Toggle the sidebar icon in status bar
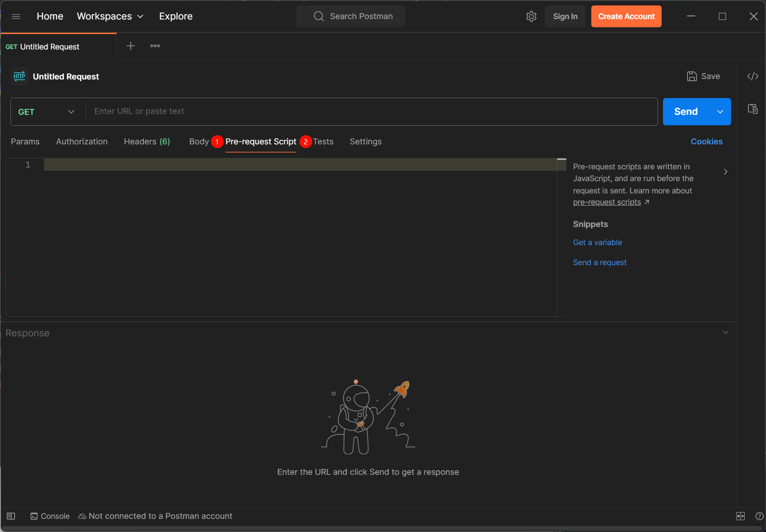Image resolution: width=766 pixels, height=532 pixels. 11,516
